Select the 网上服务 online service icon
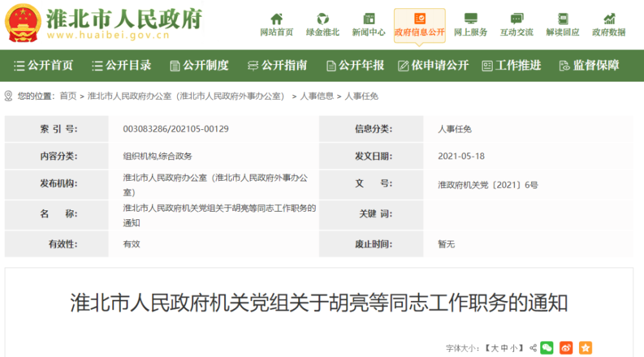 click(x=471, y=19)
